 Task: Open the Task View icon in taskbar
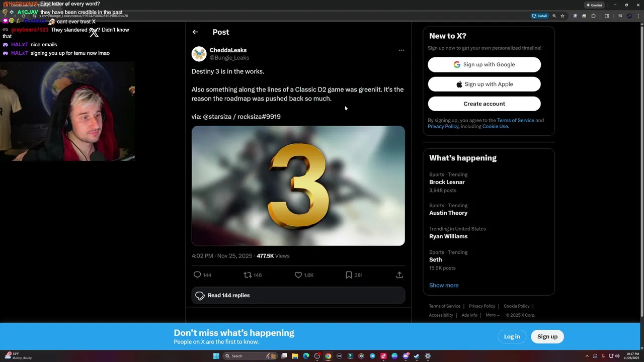pos(284,356)
